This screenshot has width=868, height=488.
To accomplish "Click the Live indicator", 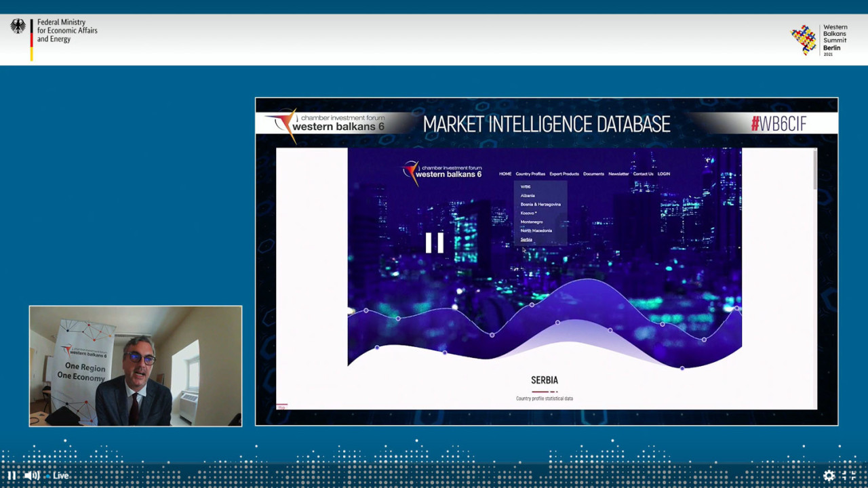I will click(61, 476).
